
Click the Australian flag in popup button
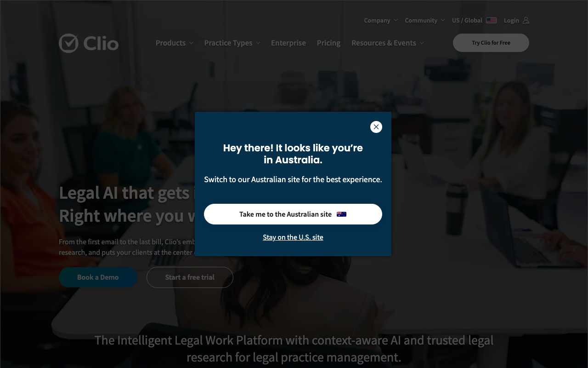tap(341, 214)
